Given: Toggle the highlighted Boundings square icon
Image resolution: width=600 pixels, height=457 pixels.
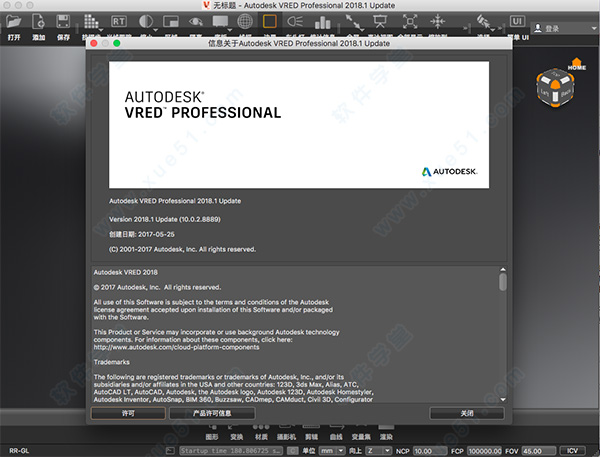Looking at the screenshot, I should [270, 21].
